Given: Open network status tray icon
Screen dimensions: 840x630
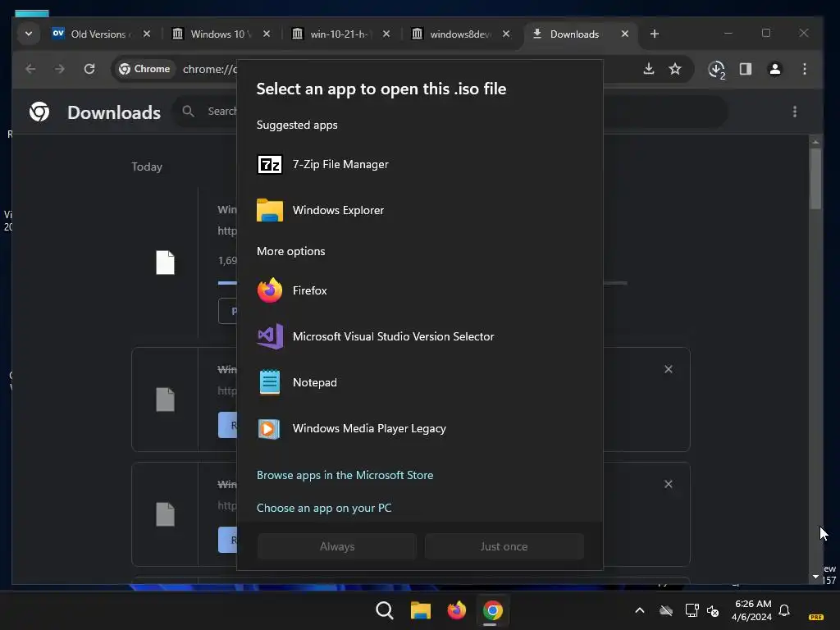Looking at the screenshot, I should pyautogui.click(x=692, y=610).
